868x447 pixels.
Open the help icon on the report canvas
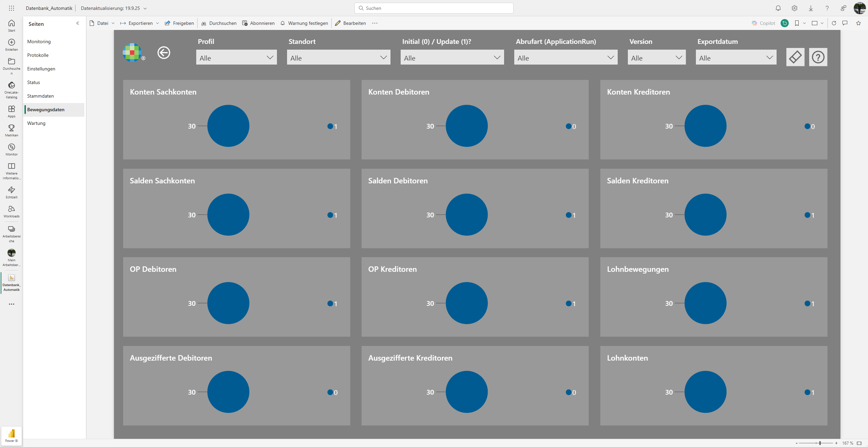[x=818, y=57]
